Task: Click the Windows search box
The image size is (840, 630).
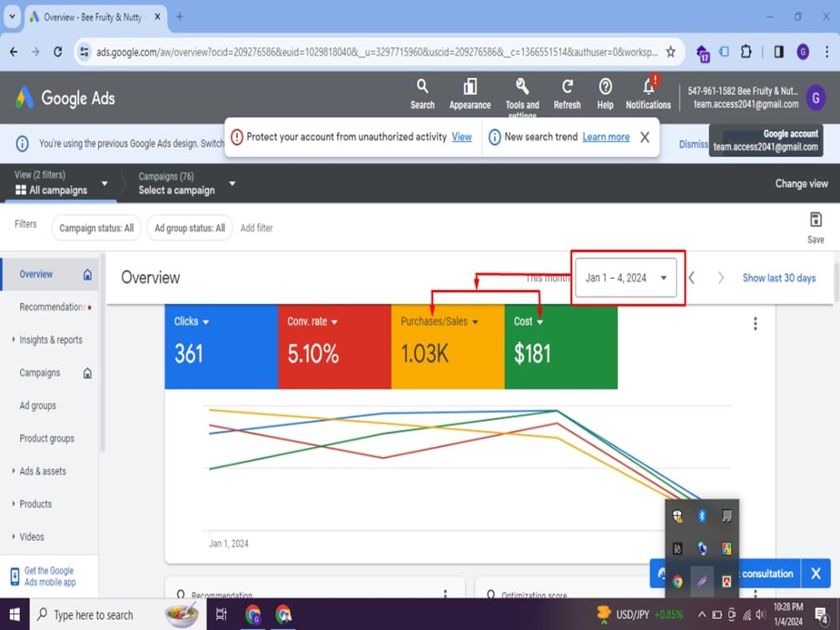Action: 118,615
